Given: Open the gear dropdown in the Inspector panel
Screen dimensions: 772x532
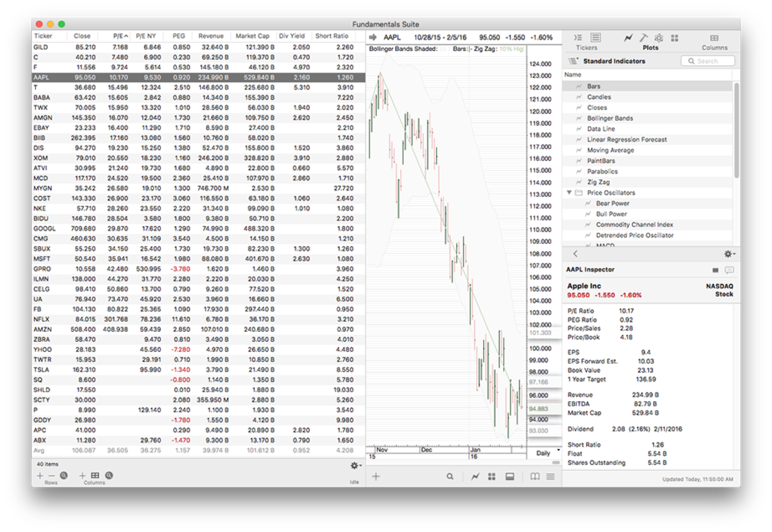Looking at the screenshot, I should 729,254.
